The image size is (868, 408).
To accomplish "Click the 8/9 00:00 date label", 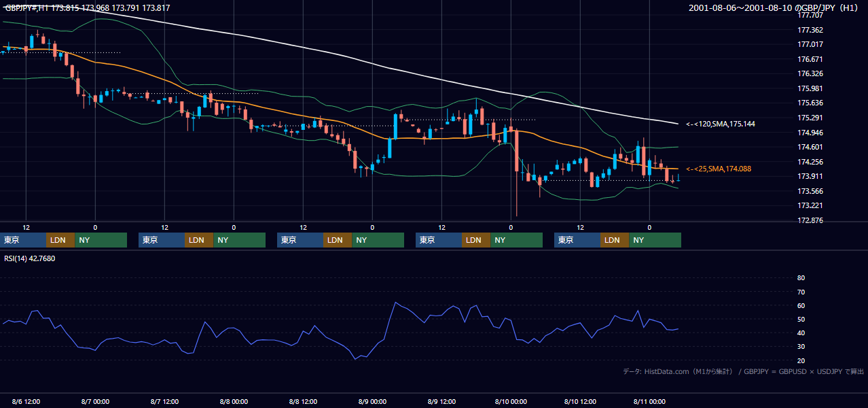I will point(372,402).
